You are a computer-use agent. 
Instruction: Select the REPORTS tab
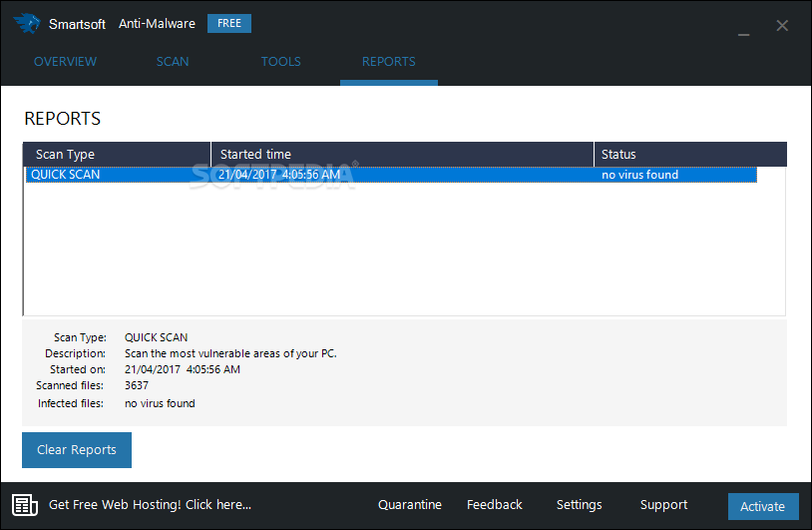(x=388, y=62)
